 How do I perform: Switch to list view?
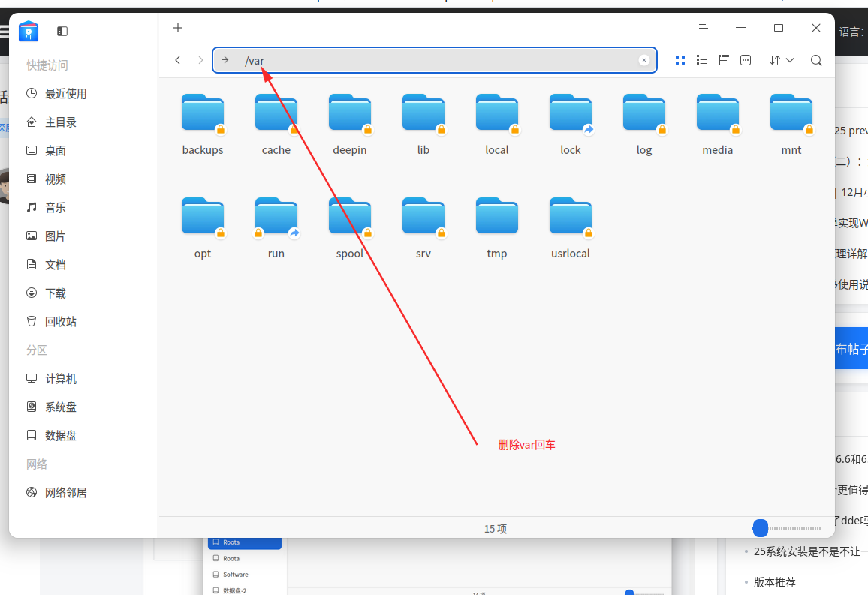[x=702, y=60]
